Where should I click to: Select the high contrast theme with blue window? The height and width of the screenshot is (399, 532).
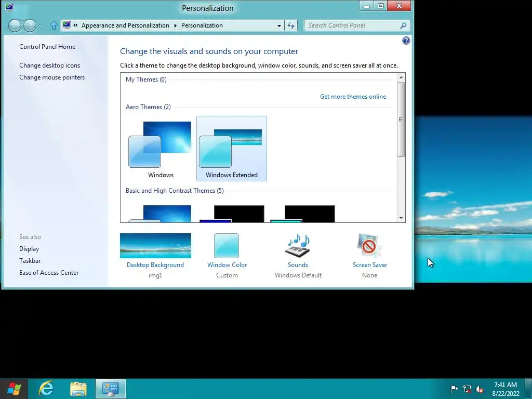pos(231,214)
